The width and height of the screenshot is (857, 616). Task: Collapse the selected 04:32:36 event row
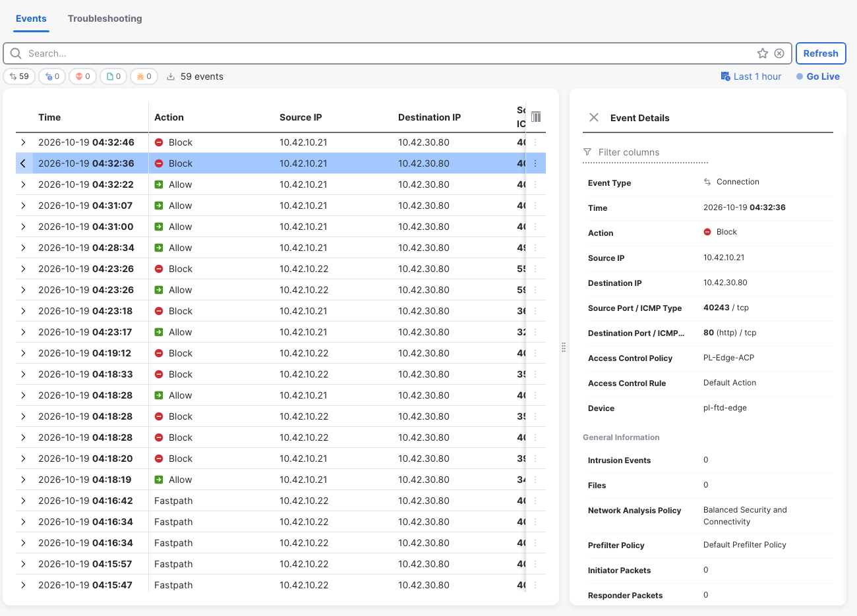(x=23, y=163)
